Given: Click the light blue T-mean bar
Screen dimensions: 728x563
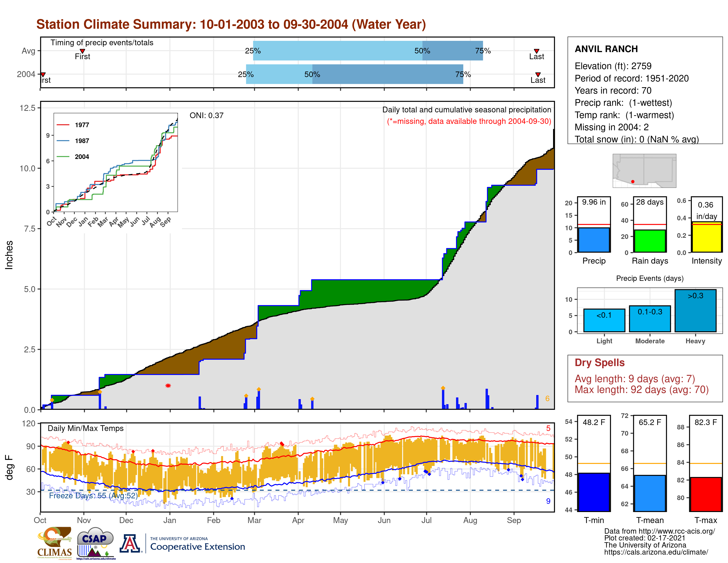Looking at the screenshot, I should [x=650, y=493].
